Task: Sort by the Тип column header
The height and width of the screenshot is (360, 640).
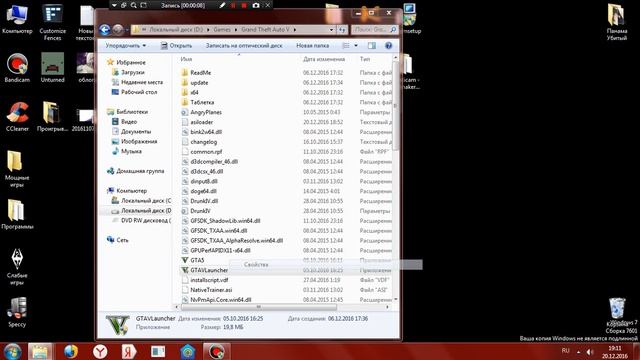Action: pos(364,59)
